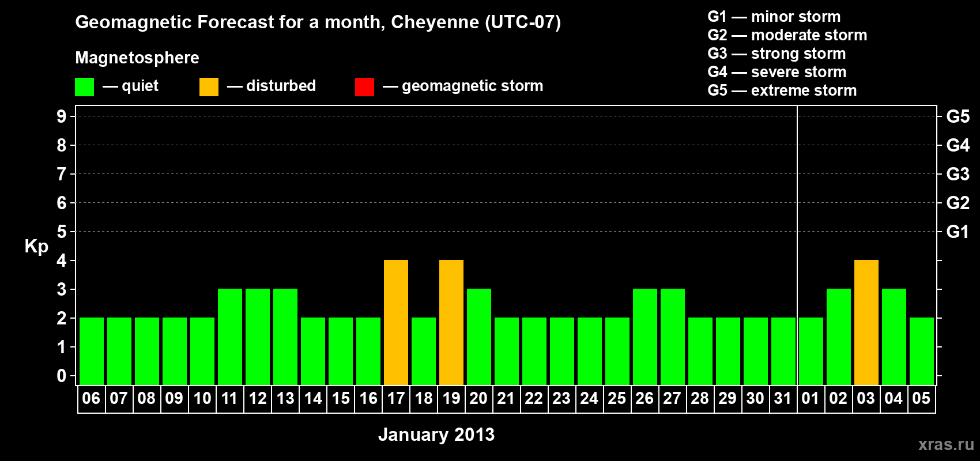Select the orange bar above date 17
Image resolution: width=980 pixels, height=461 pixels.
[x=396, y=322]
